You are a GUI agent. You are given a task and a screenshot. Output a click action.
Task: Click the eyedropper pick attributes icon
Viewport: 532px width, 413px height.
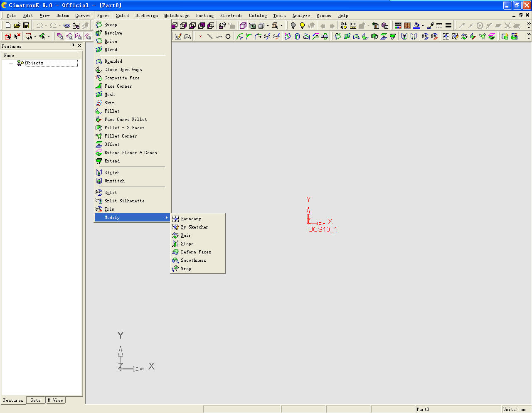(x=430, y=25)
